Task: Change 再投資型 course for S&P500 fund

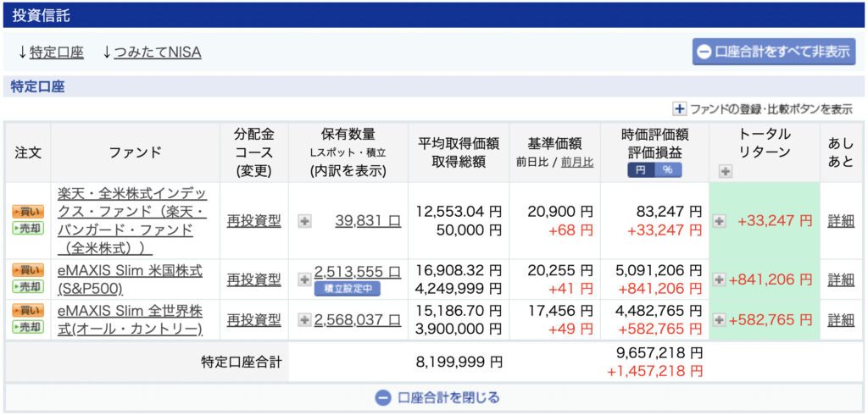Action: (254, 279)
